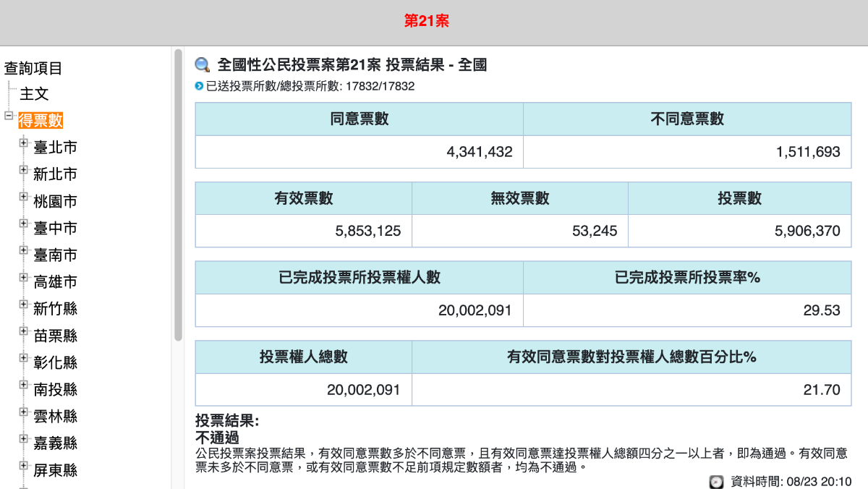Open results for 新北市
Image resolution: width=868 pixels, height=489 pixels.
point(55,174)
